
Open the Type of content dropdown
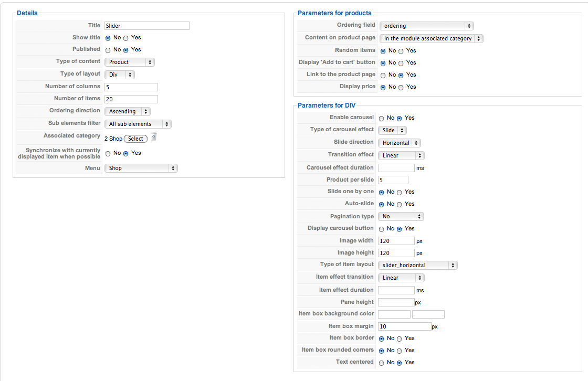coord(129,62)
